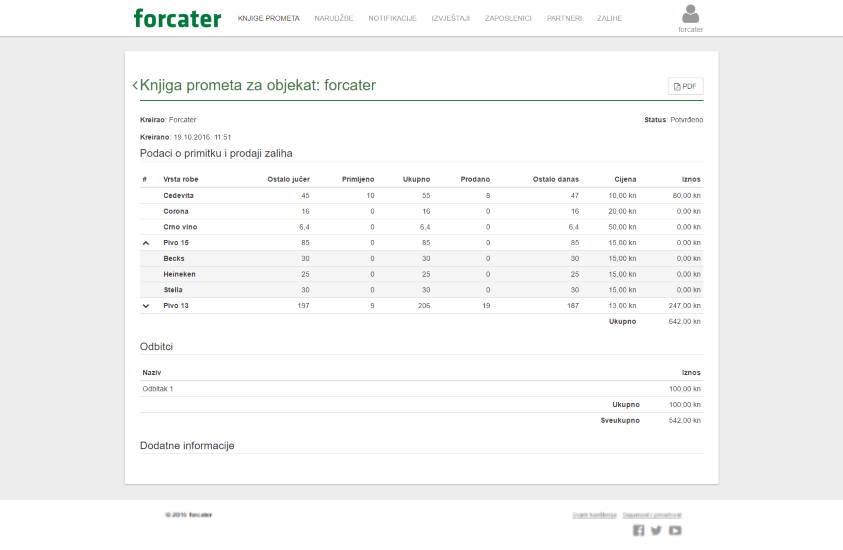
Task: Open the Twitter icon in footer
Action: (657, 531)
